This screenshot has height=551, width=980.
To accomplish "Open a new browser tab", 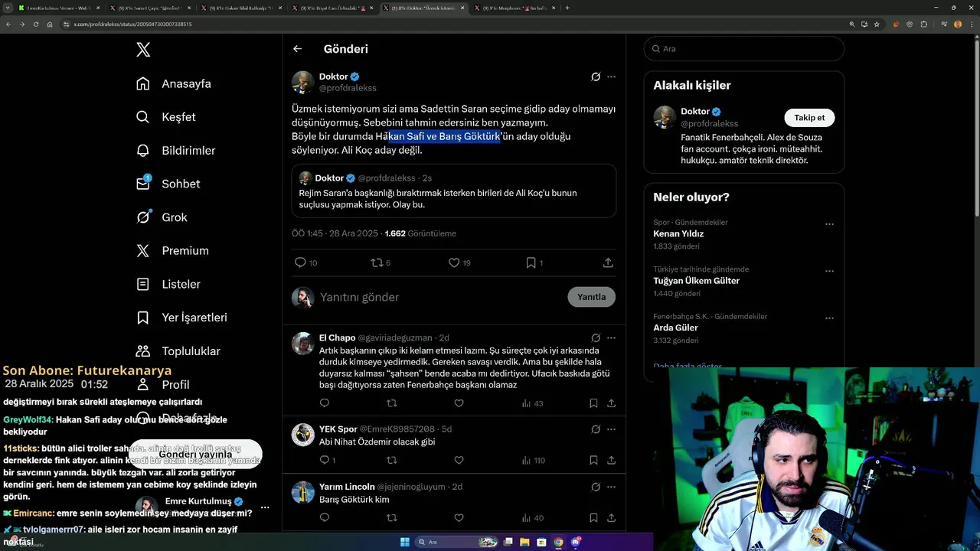I will (x=567, y=8).
